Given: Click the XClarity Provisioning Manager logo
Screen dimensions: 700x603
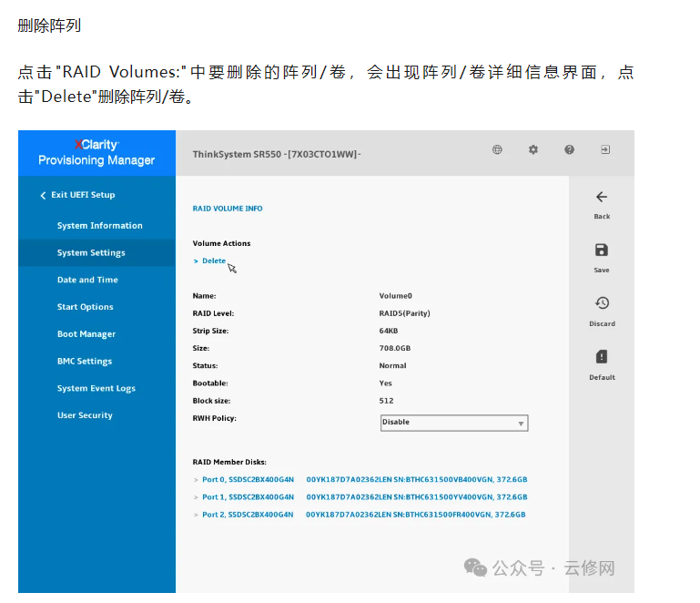Looking at the screenshot, I should point(96,153).
